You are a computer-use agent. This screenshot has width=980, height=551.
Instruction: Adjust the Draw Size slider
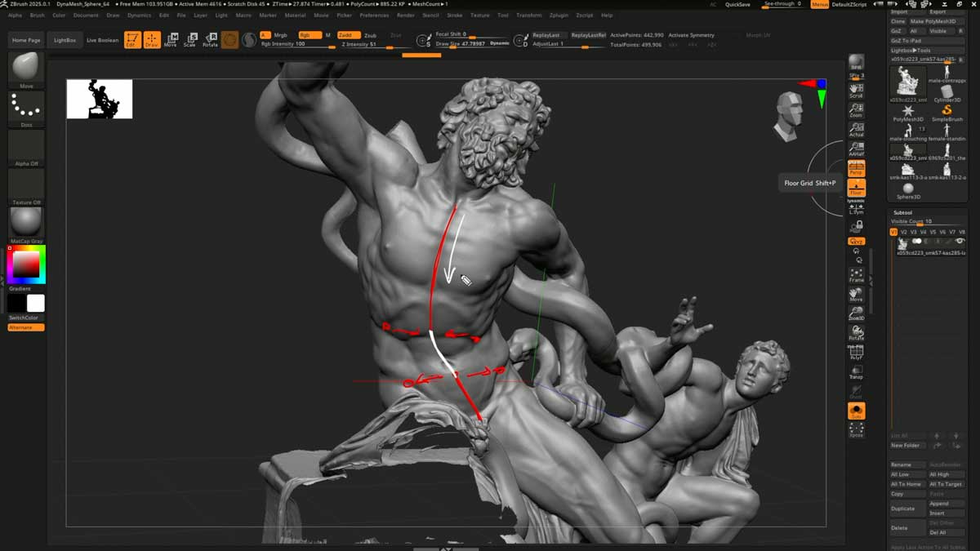tap(474, 43)
